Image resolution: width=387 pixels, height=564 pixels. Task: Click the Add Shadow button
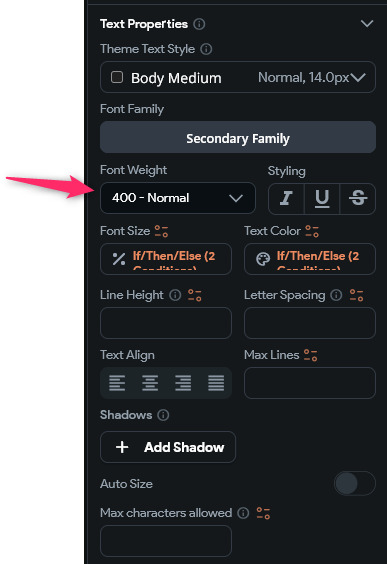(x=168, y=447)
